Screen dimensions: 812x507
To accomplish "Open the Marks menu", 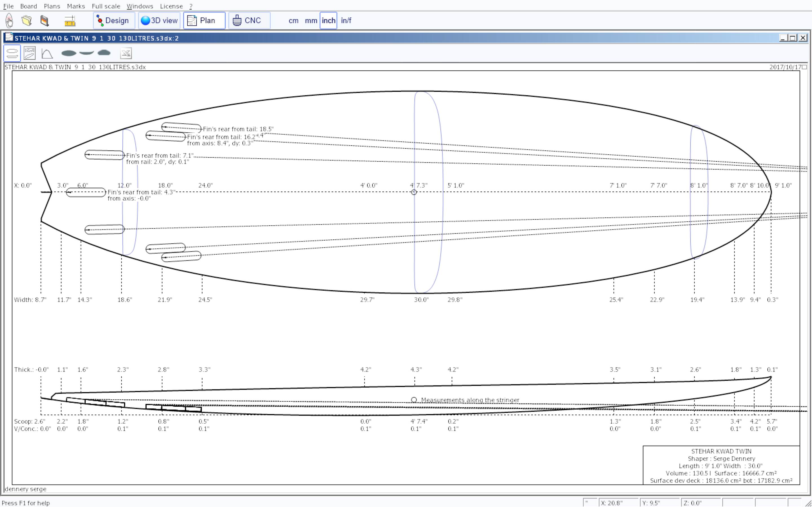I will 76,6.
